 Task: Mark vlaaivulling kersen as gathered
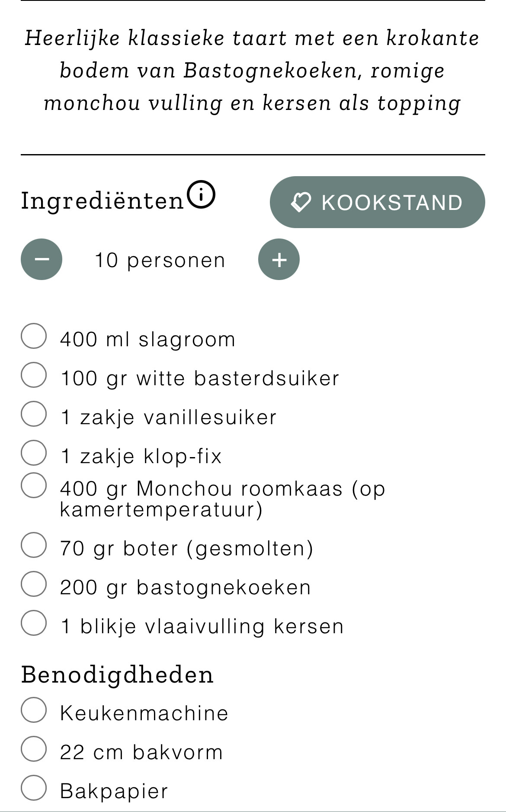(x=34, y=623)
